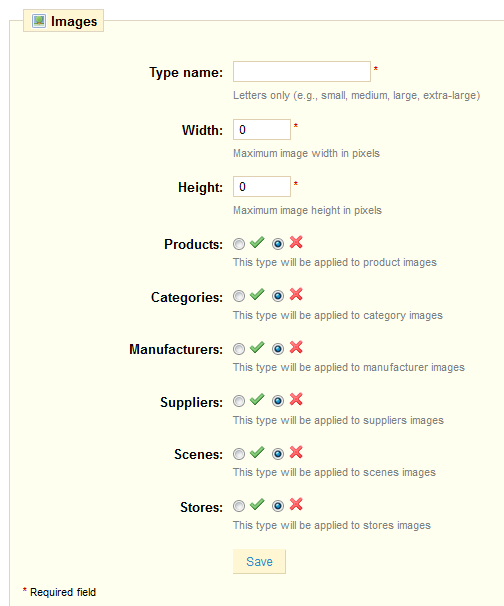Select the Manufacturers no radio button
504x606 pixels.
pyautogui.click(x=278, y=349)
